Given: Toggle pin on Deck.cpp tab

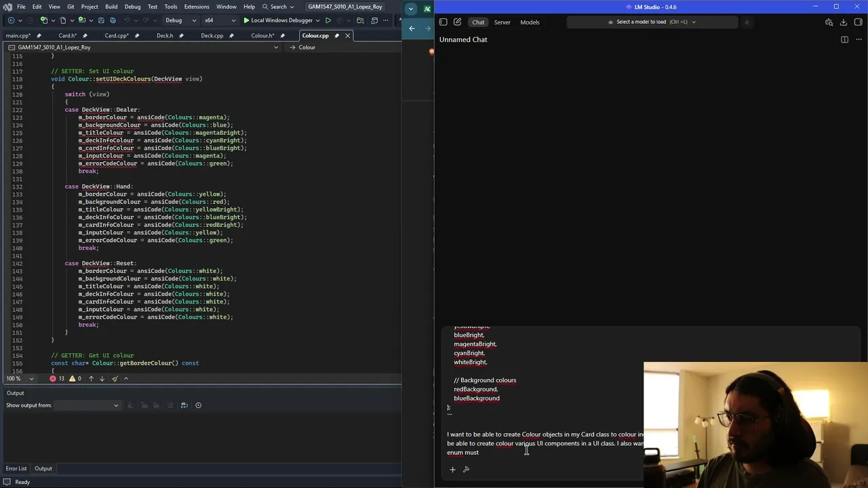Looking at the screenshot, I should pyautogui.click(x=232, y=35).
